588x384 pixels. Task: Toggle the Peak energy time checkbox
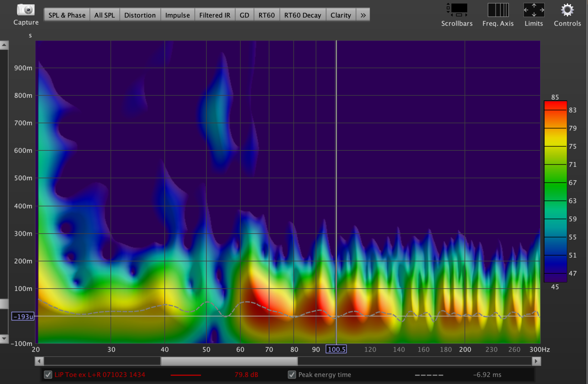coord(292,375)
